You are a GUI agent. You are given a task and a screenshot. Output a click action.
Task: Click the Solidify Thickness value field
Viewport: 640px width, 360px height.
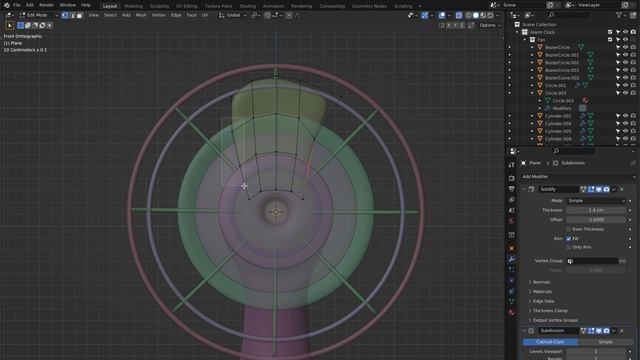point(596,210)
